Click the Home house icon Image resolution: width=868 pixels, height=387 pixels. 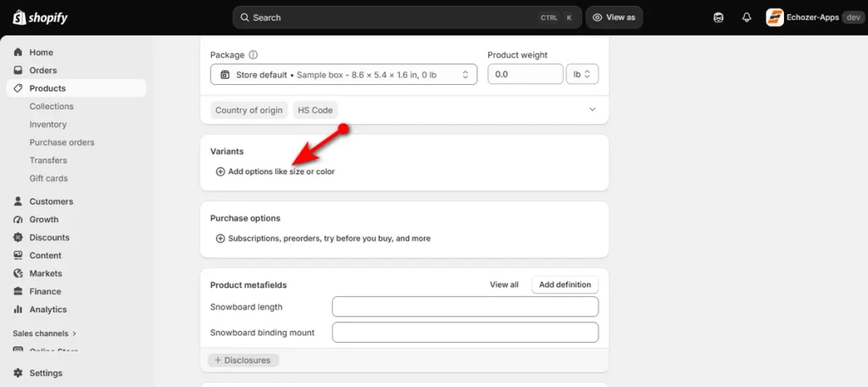pyautogui.click(x=19, y=52)
